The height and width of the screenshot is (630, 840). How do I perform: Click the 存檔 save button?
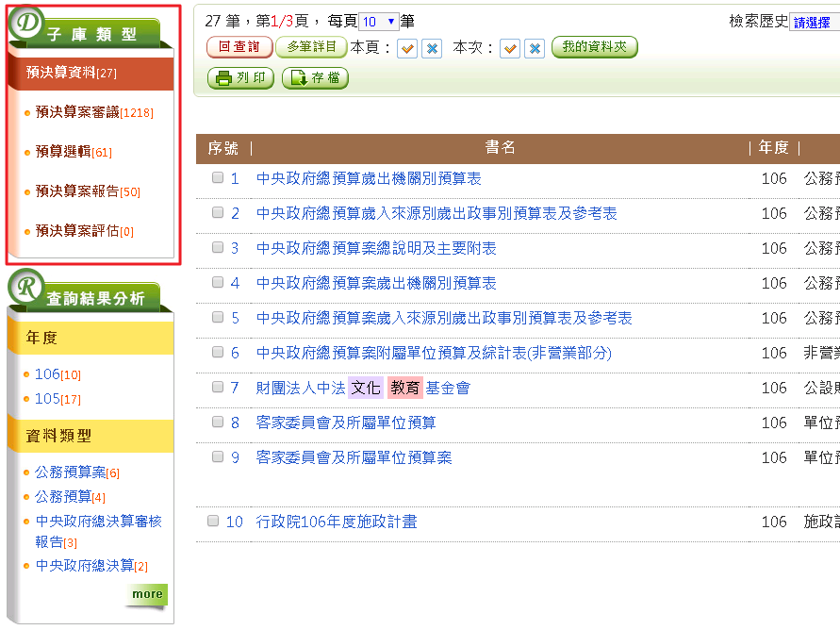[315, 78]
